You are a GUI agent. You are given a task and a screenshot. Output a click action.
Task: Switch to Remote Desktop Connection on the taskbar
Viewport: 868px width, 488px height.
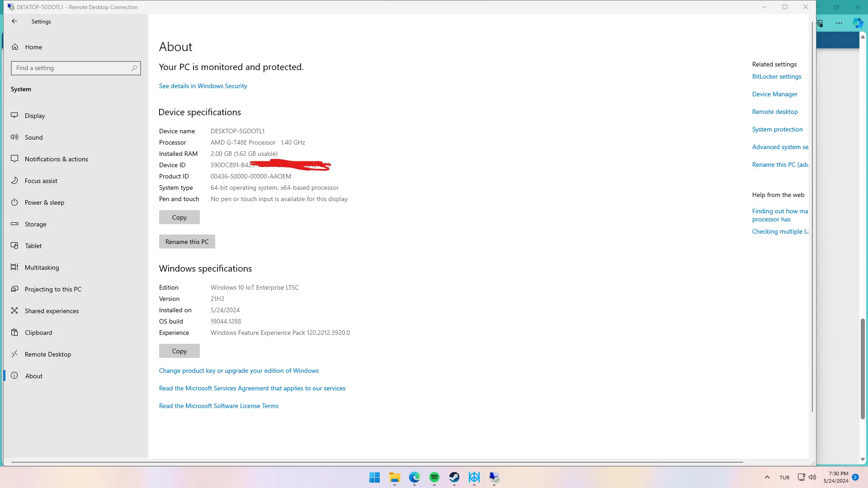[494, 477]
